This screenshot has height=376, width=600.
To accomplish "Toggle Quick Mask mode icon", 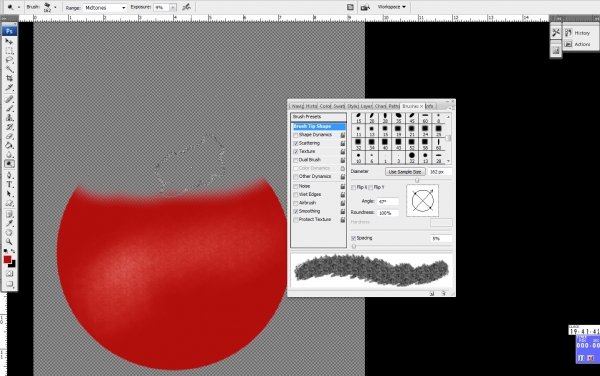I will [x=9, y=273].
